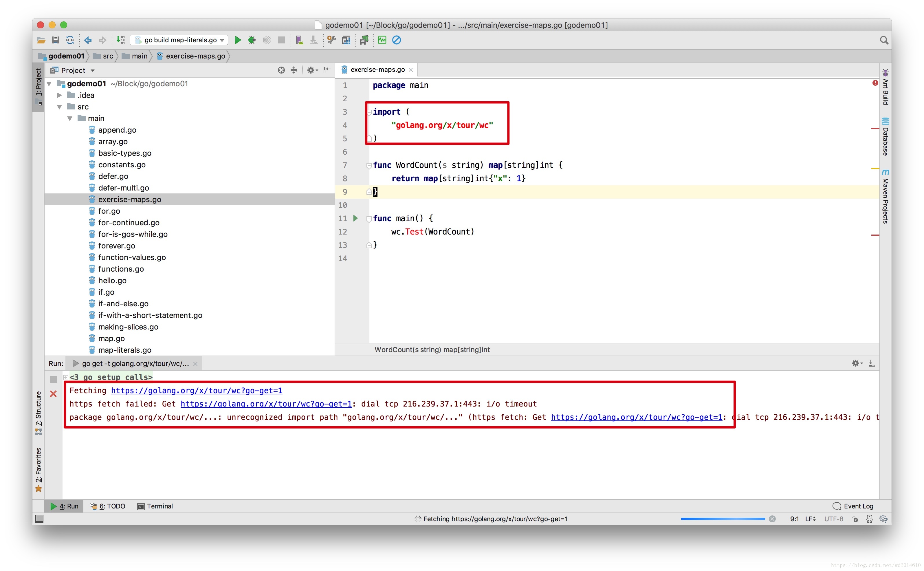924x571 pixels.
Task: Toggle tool window buttons via bottom-left square
Action: [x=39, y=519]
